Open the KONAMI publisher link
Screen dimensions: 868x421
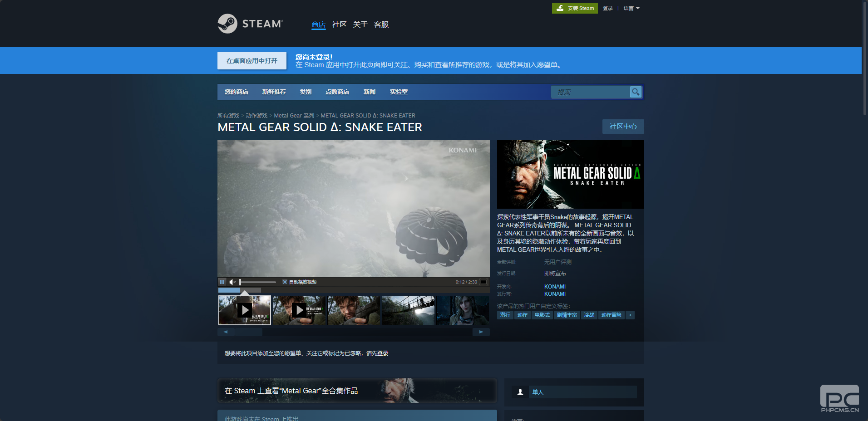point(555,294)
